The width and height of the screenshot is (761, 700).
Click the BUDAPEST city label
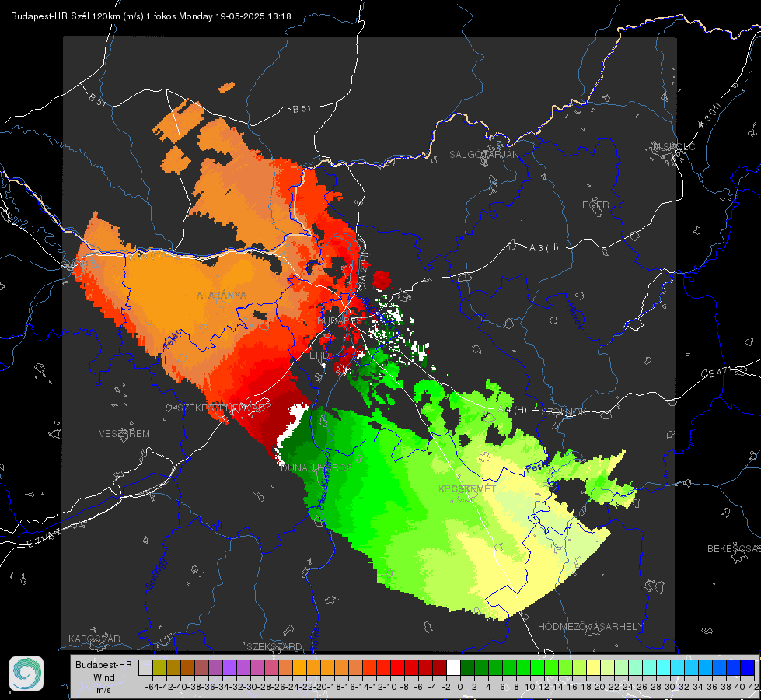(x=342, y=320)
